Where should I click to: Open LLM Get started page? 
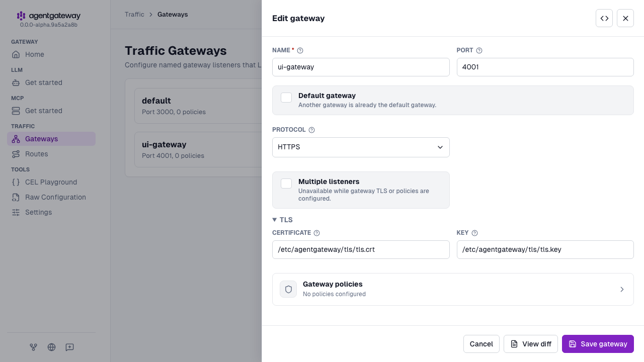tap(51, 82)
